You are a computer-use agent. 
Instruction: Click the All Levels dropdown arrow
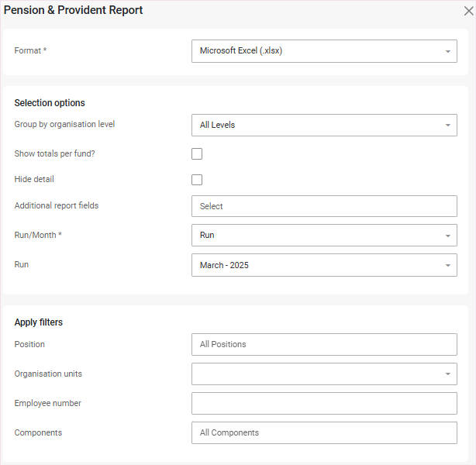447,126
